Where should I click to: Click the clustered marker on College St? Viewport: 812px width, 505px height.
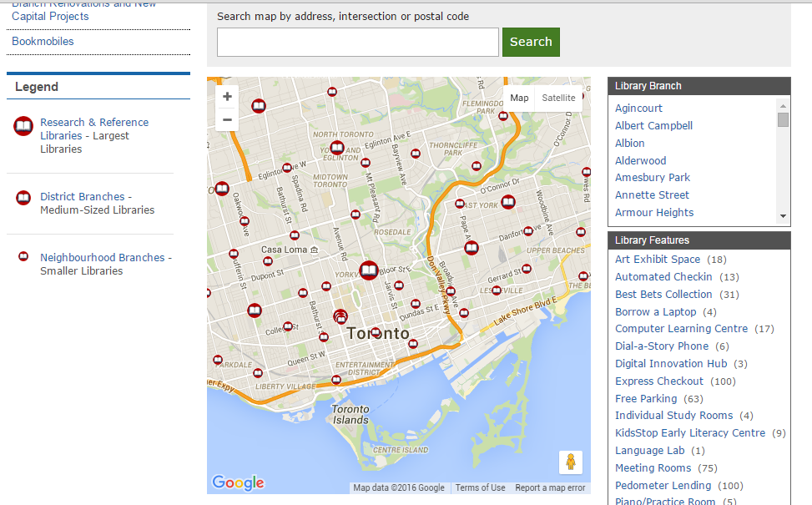point(340,316)
